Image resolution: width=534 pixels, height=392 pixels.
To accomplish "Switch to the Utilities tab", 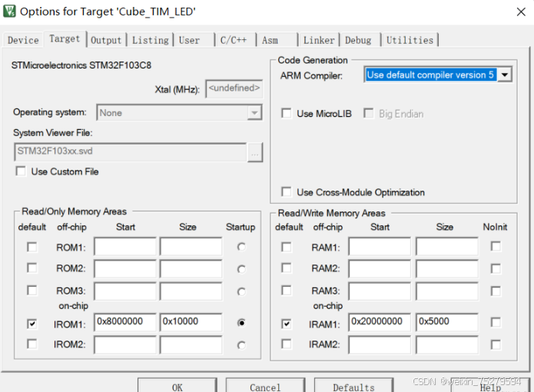I will [410, 40].
